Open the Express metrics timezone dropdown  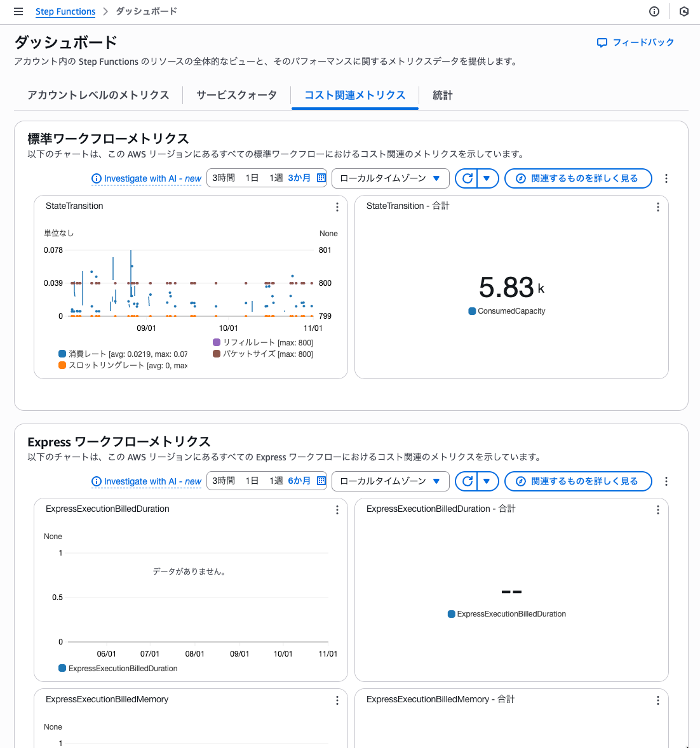(x=390, y=481)
